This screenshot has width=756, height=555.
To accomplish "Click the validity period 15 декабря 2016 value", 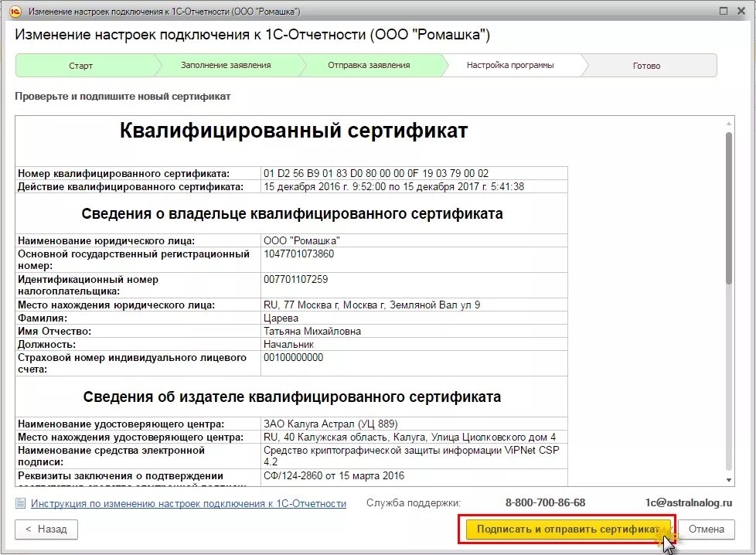I will pyautogui.click(x=414, y=186).
